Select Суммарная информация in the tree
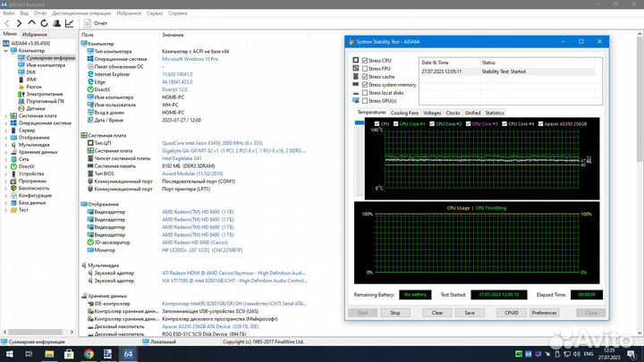Screen dimensions: 644x362 (x=50, y=58)
